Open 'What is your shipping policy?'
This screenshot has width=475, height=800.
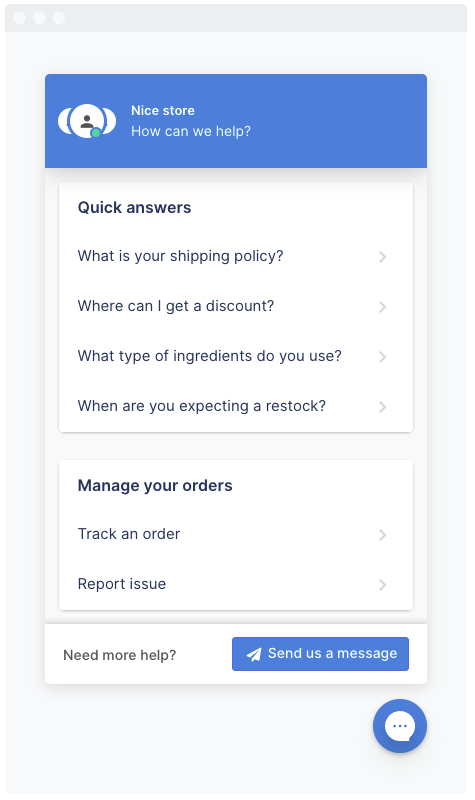236,256
